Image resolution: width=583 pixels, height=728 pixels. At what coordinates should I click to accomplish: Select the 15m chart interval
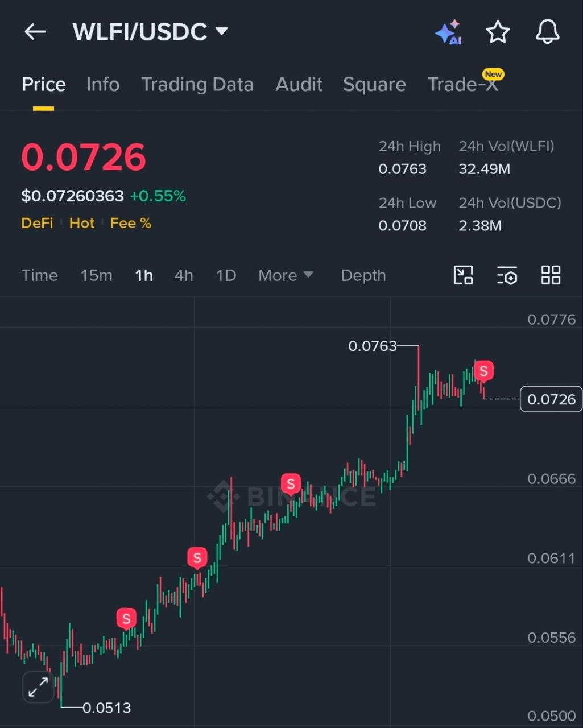point(96,275)
